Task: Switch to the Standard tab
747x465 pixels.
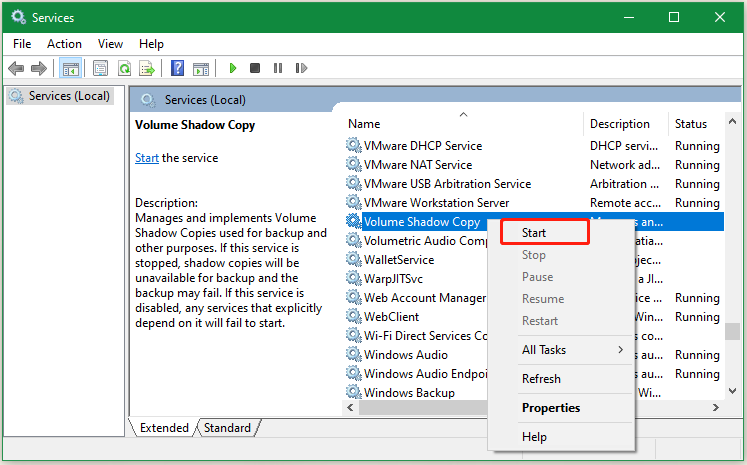Action: 227,428
